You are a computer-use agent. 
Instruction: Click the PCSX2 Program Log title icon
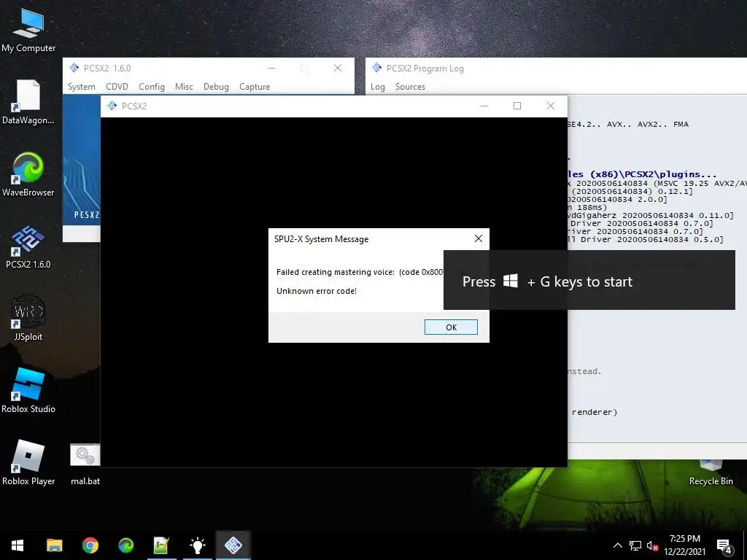click(377, 68)
